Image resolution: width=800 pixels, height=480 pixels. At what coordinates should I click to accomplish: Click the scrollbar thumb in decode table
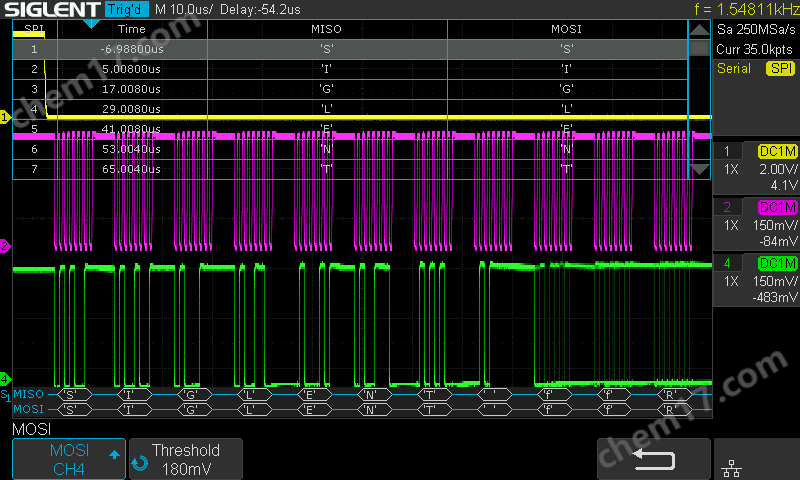(x=699, y=48)
